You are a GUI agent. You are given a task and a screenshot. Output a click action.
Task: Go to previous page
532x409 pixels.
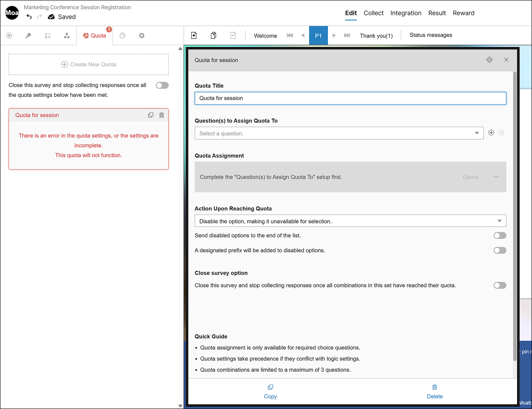pyautogui.click(x=303, y=35)
